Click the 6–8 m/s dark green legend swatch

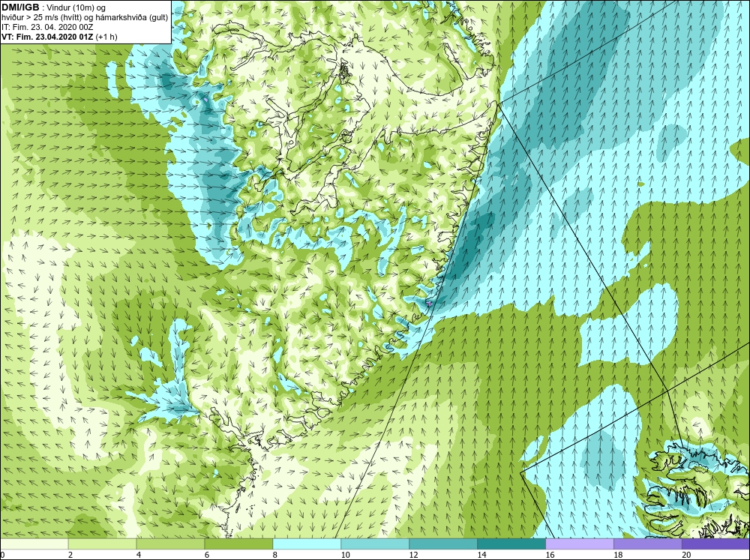pyautogui.click(x=238, y=544)
